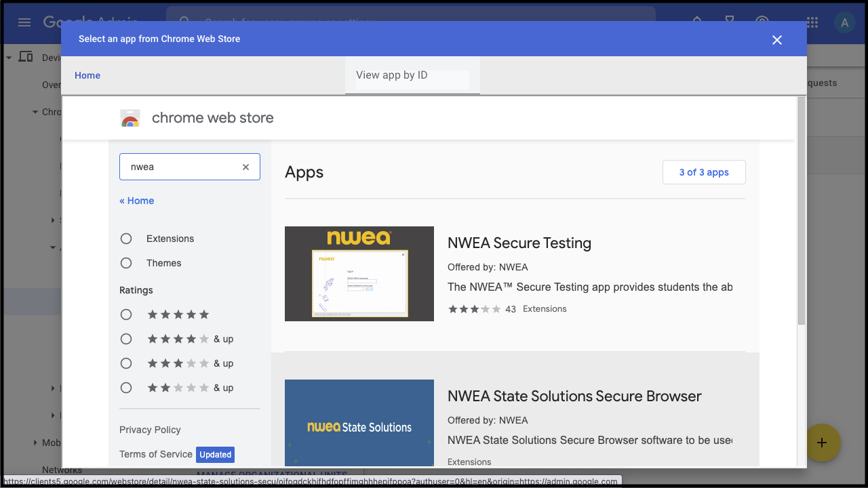Open the account avatar labeled A

[x=844, y=22]
